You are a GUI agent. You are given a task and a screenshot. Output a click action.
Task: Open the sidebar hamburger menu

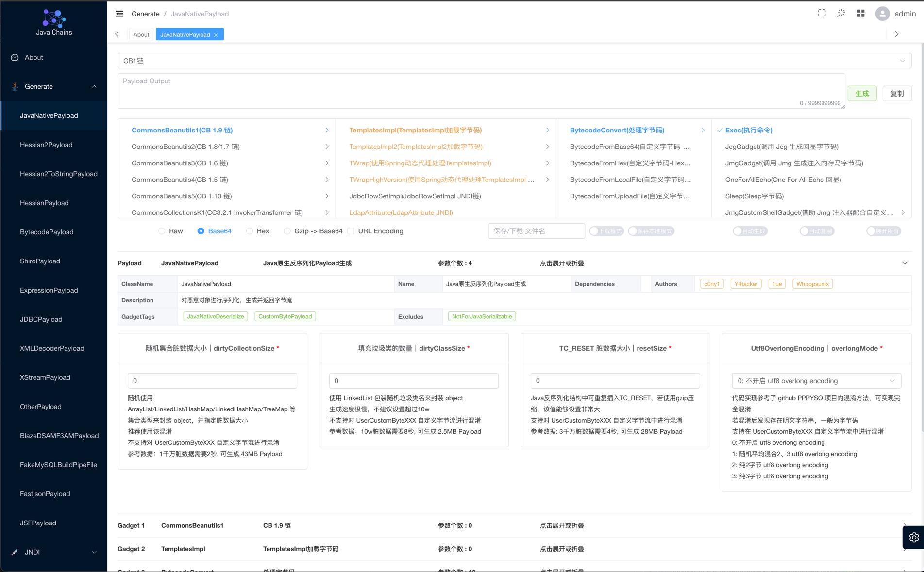point(119,14)
